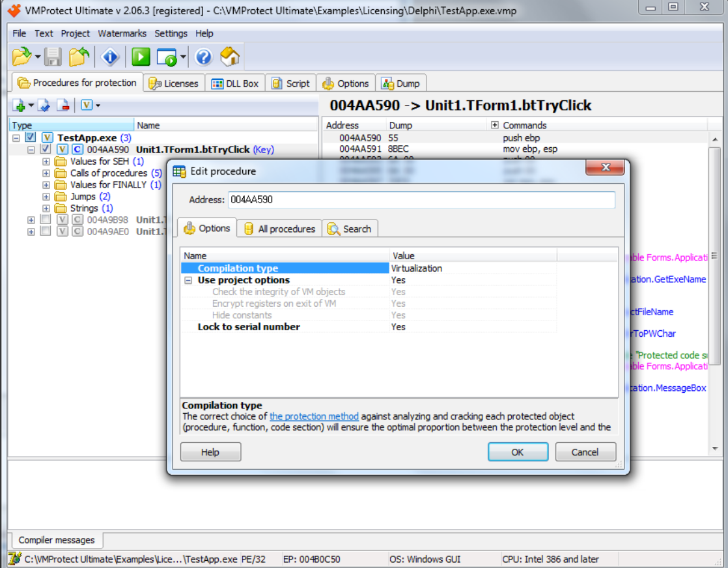Switch to the DLL Box tab
728x568 pixels.
235,83
